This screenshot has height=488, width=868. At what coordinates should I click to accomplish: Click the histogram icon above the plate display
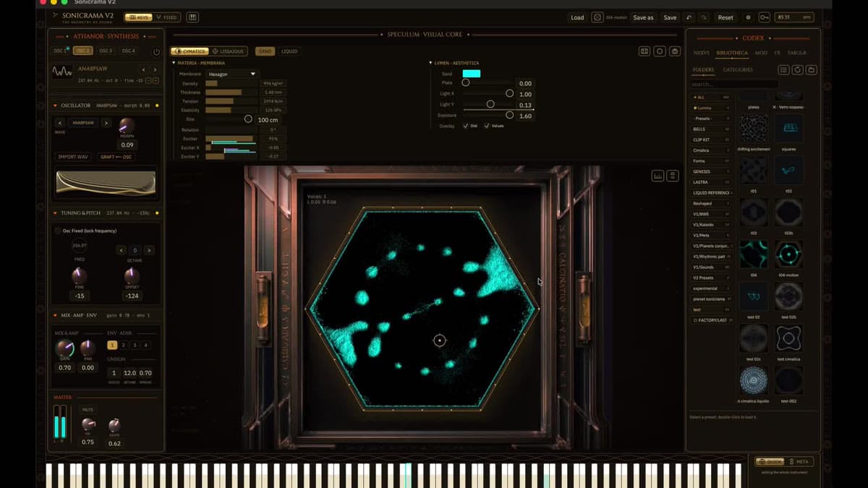click(658, 176)
